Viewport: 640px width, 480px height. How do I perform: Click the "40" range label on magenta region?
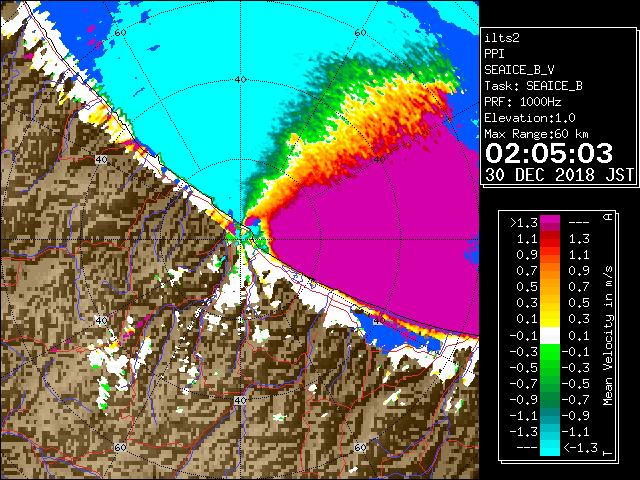379,159
